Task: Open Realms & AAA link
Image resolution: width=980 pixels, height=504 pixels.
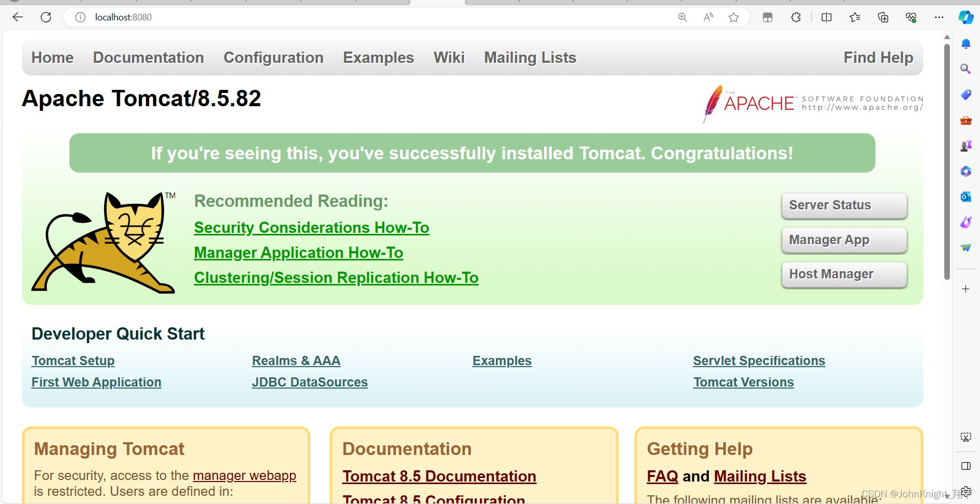Action: pyautogui.click(x=296, y=361)
